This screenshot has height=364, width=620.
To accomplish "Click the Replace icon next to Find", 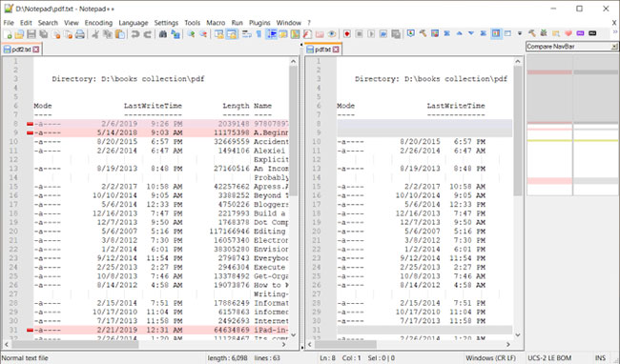I will [x=176, y=34].
